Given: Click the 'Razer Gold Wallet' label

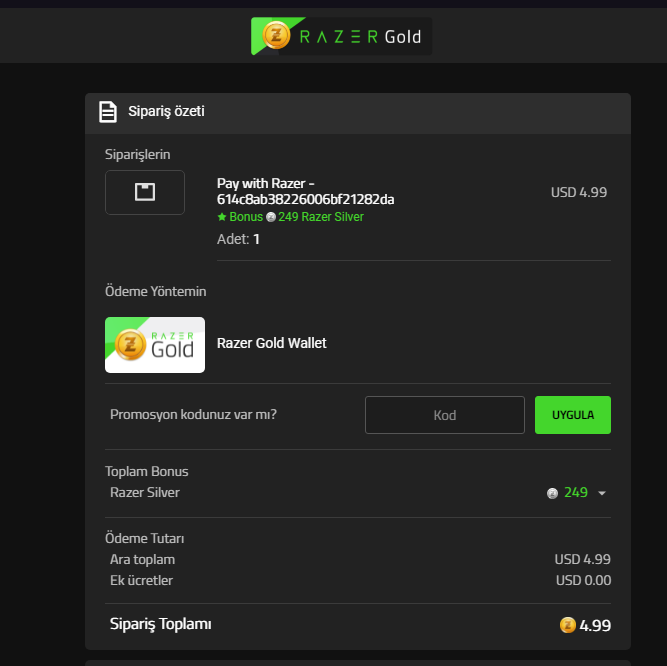Looking at the screenshot, I should tap(271, 343).
